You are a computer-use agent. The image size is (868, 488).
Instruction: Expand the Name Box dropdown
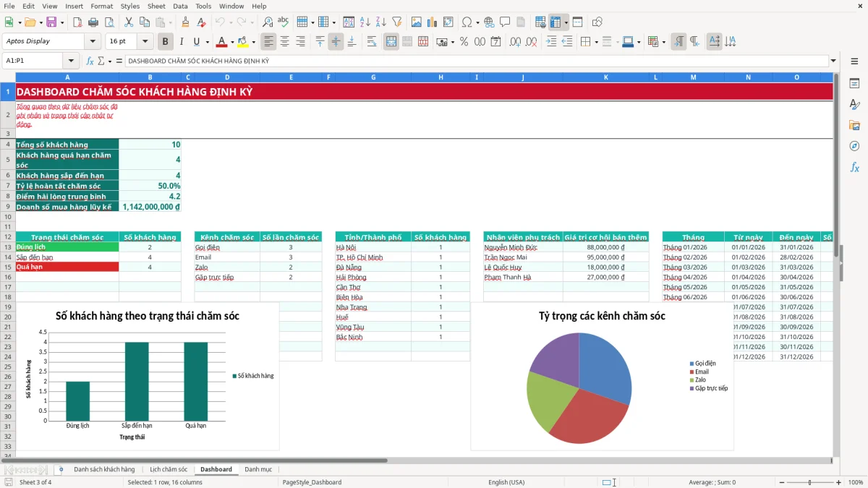[71, 61]
